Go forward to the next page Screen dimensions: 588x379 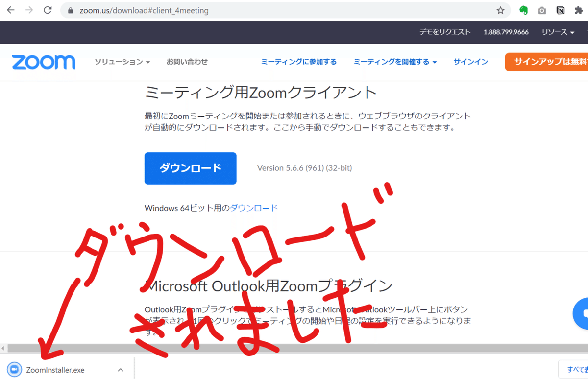coord(29,10)
